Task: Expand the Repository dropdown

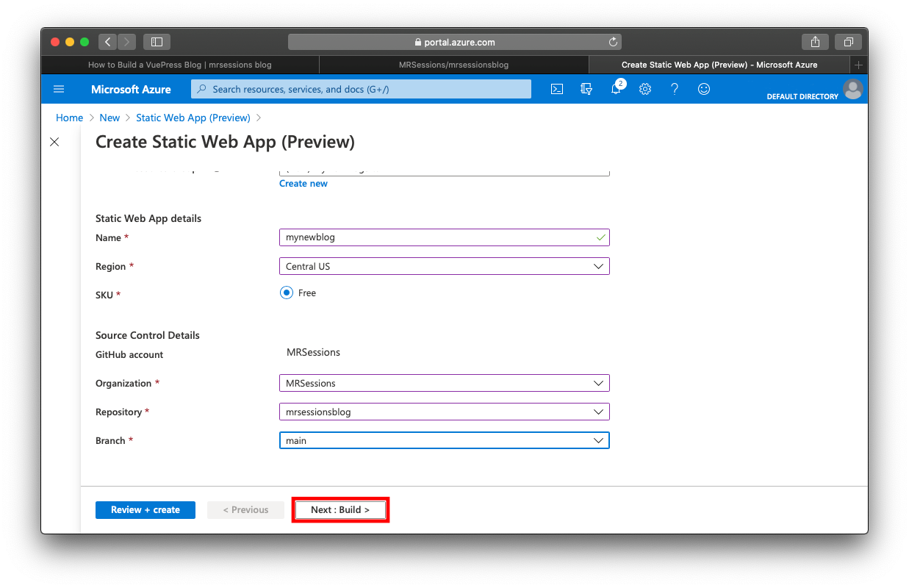Action: (445, 412)
